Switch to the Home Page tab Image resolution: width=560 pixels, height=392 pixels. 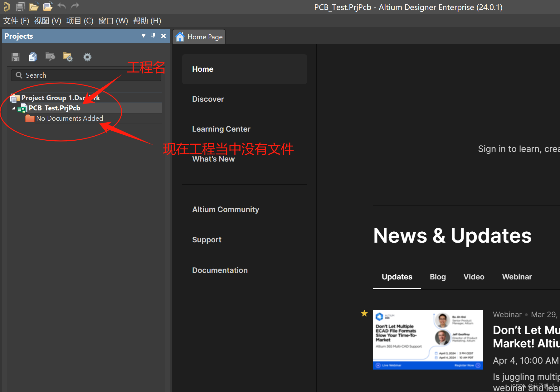point(199,37)
